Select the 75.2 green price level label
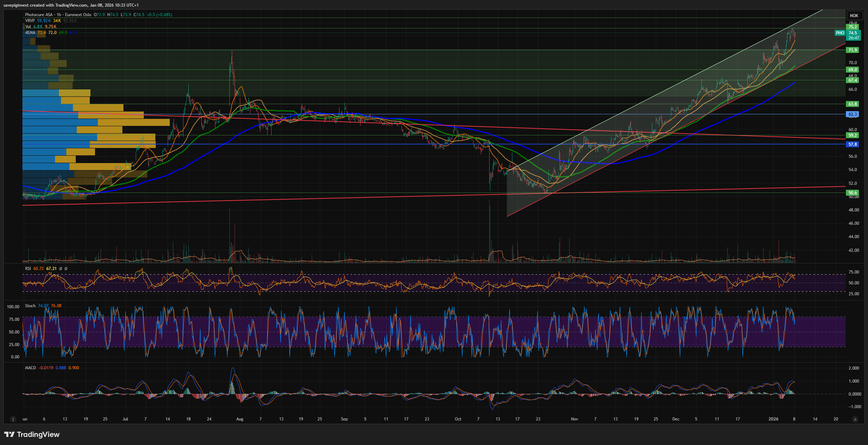Screen dimensions: 868x445 (x=853, y=27)
